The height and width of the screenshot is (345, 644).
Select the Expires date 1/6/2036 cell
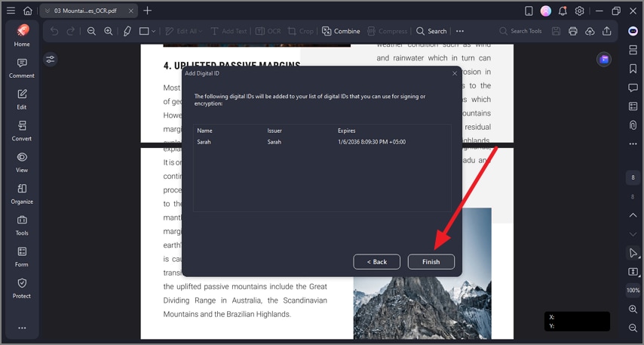[x=372, y=142]
